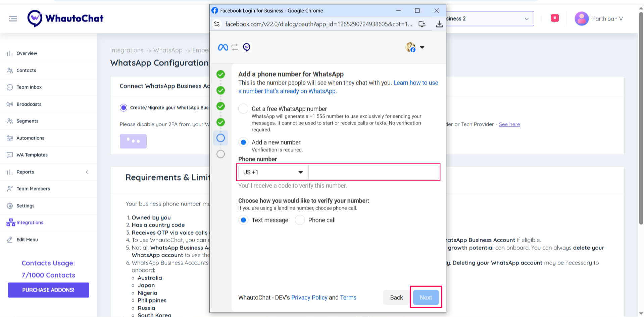Click the popup URL address text
Viewport: 644px width, 317px height.
click(318, 24)
